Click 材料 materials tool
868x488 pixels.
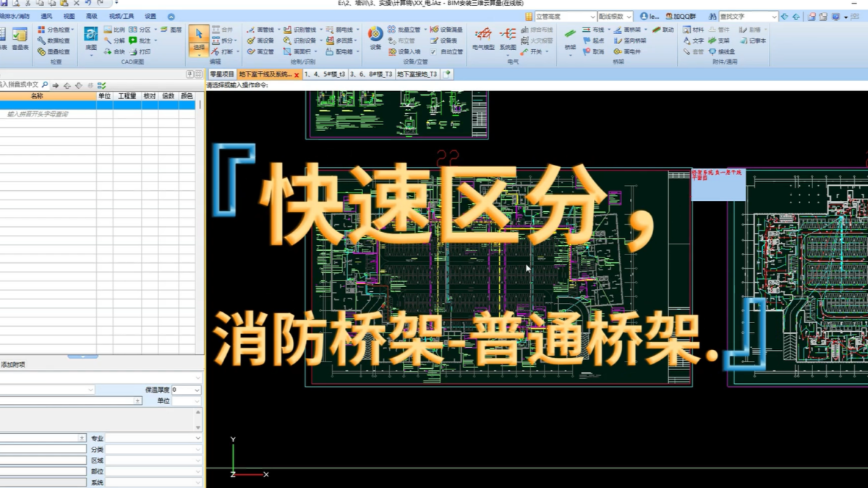click(693, 30)
